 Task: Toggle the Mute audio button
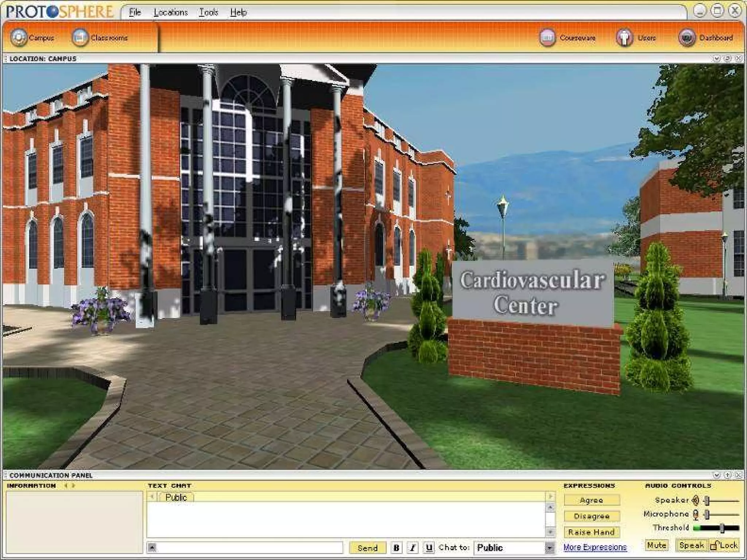click(x=657, y=545)
